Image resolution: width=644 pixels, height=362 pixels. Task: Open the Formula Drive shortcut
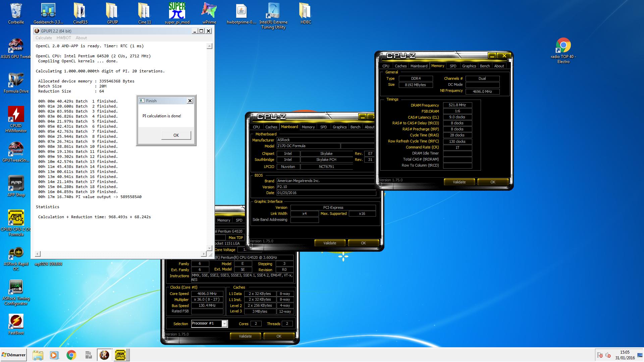(x=16, y=83)
